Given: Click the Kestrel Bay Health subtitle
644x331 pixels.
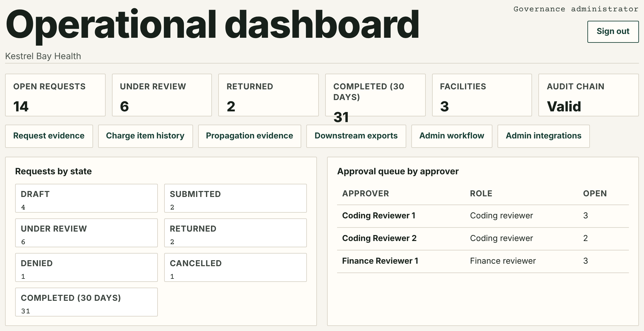Looking at the screenshot, I should coord(43,56).
